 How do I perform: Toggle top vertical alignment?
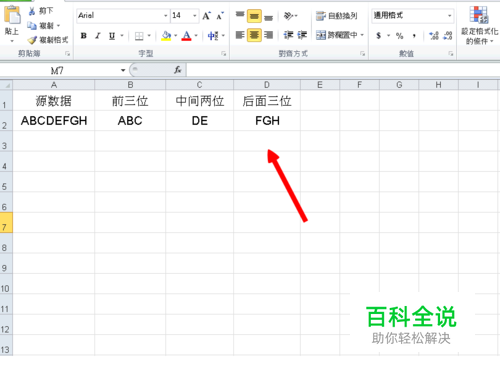coord(240,16)
